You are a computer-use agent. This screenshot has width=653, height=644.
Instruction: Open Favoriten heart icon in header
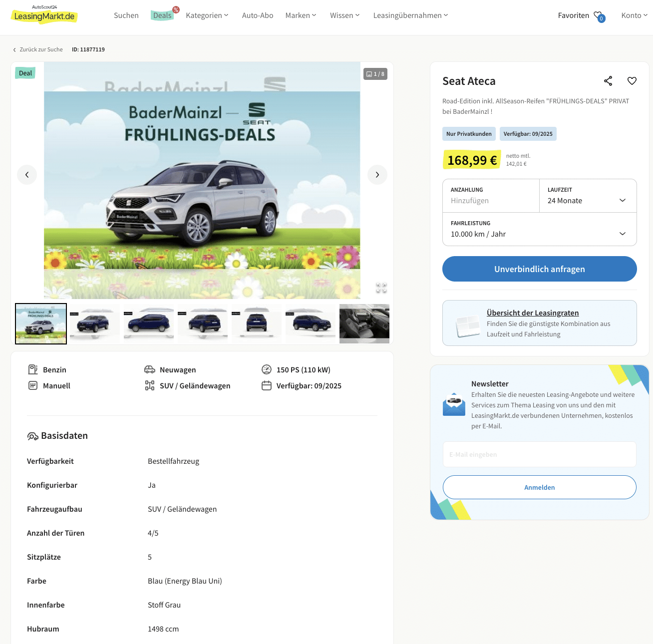(599, 15)
